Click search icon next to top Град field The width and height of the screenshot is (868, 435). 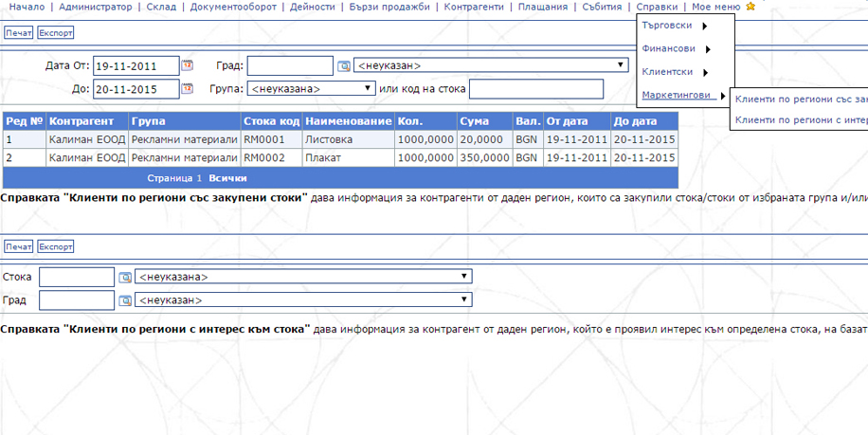click(344, 65)
